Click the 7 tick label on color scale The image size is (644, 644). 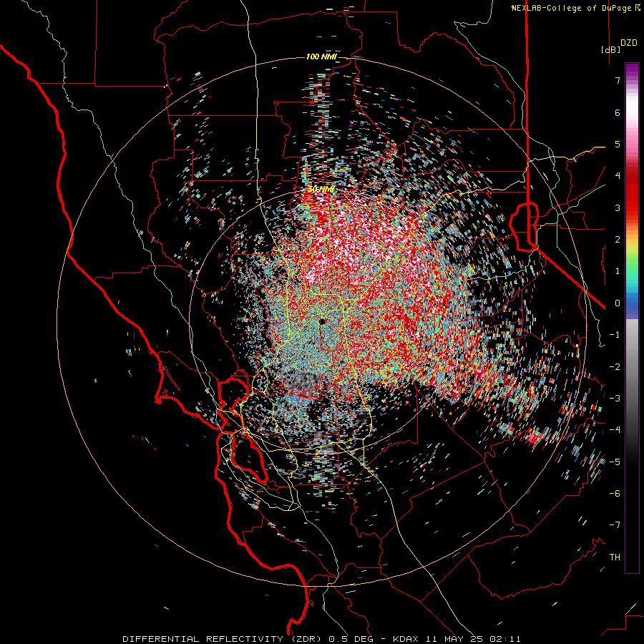coord(618,80)
